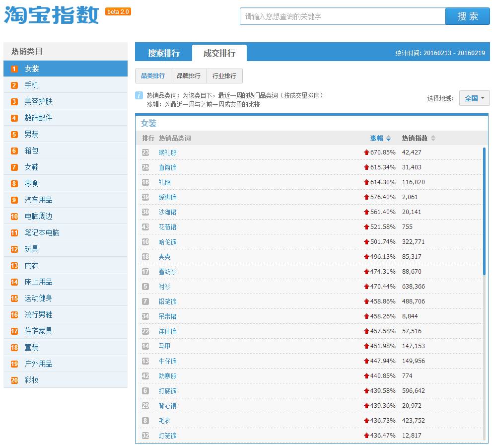Choose 数码配件 in the category list
Image resolution: width=492 pixels, height=448 pixels.
pyautogui.click(x=66, y=118)
